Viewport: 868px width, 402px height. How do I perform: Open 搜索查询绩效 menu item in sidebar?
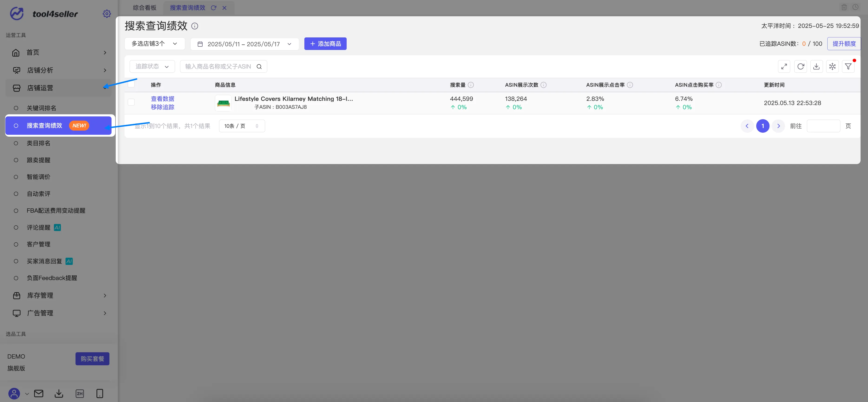pyautogui.click(x=58, y=126)
